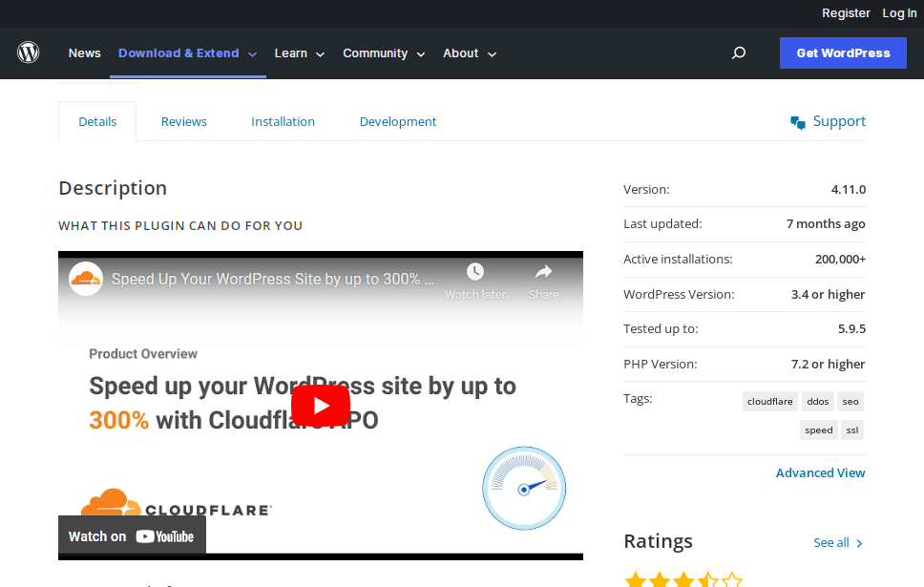The image size is (924, 587).
Task: Click the '200,000+' installations value
Action: click(840, 259)
